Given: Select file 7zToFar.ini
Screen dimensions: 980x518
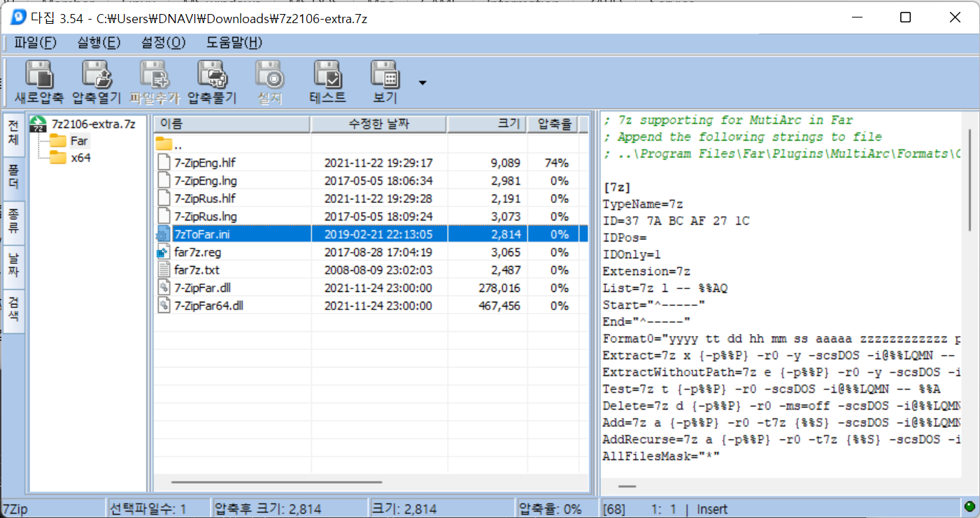Looking at the screenshot, I should click(201, 234).
